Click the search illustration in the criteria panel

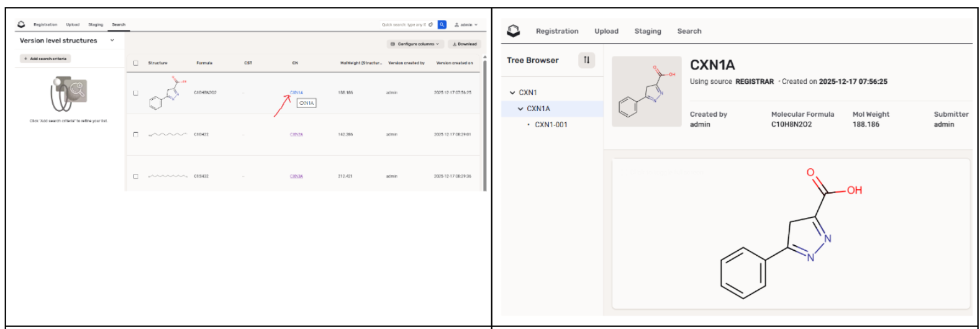coord(68,94)
